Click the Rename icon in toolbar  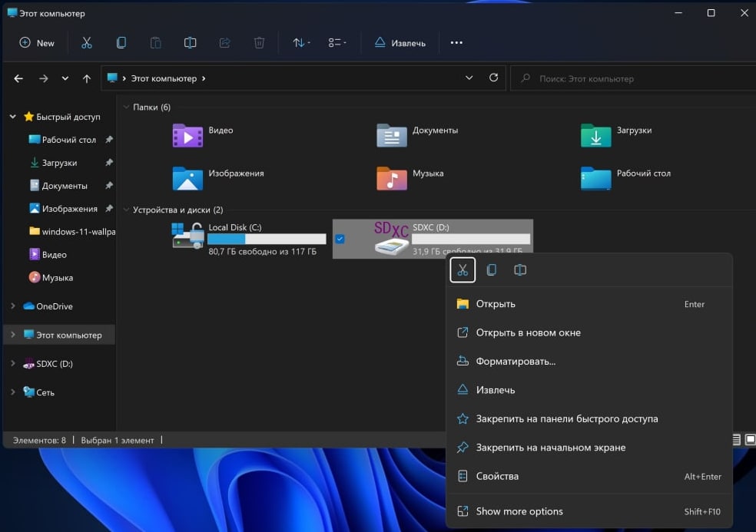coord(190,43)
